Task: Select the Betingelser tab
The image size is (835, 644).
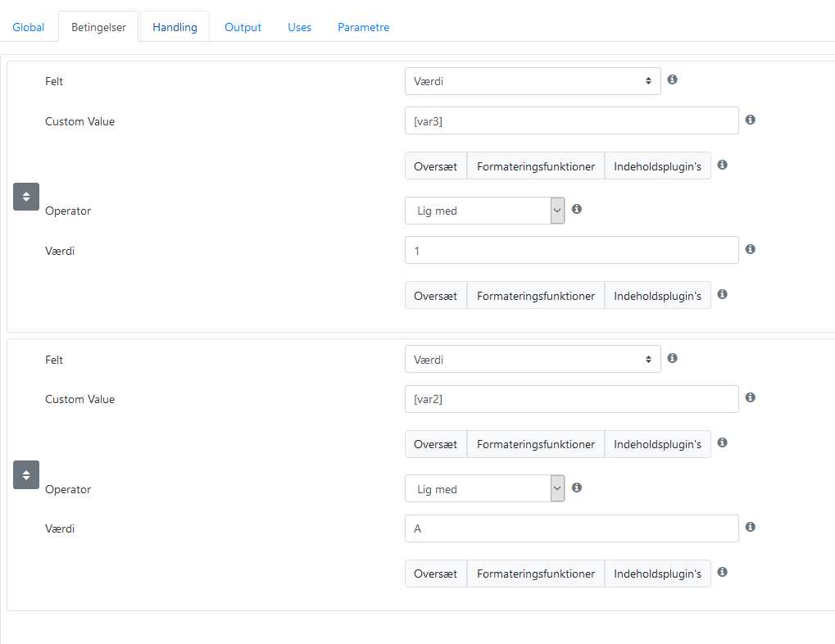Action: point(98,27)
